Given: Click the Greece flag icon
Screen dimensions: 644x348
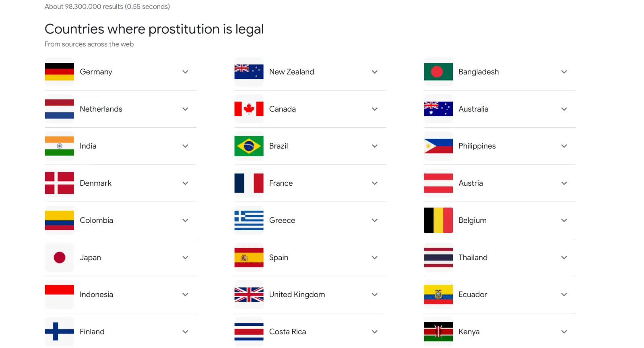Looking at the screenshot, I should tap(249, 220).
